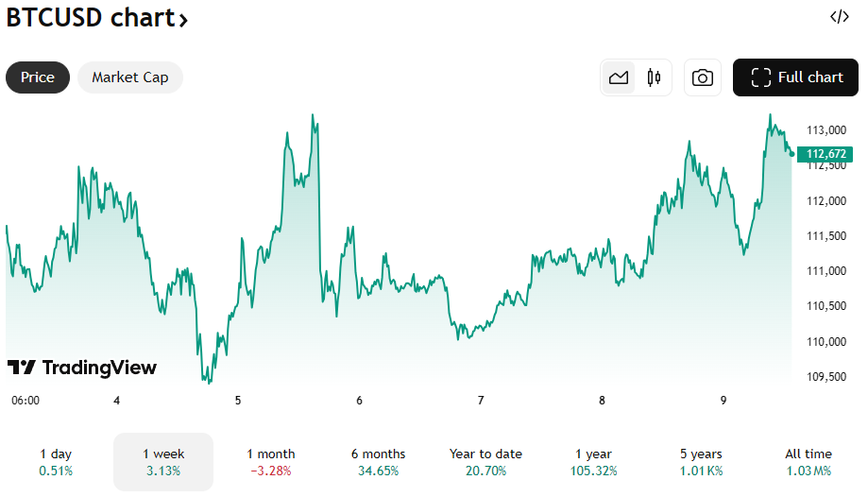
Task: Select the 1 week range
Action: (163, 462)
